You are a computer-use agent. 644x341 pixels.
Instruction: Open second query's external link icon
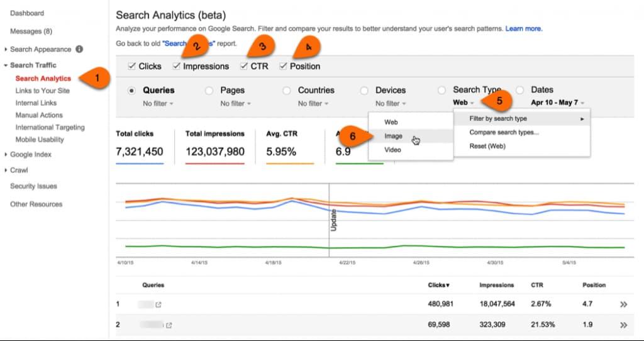(x=169, y=325)
